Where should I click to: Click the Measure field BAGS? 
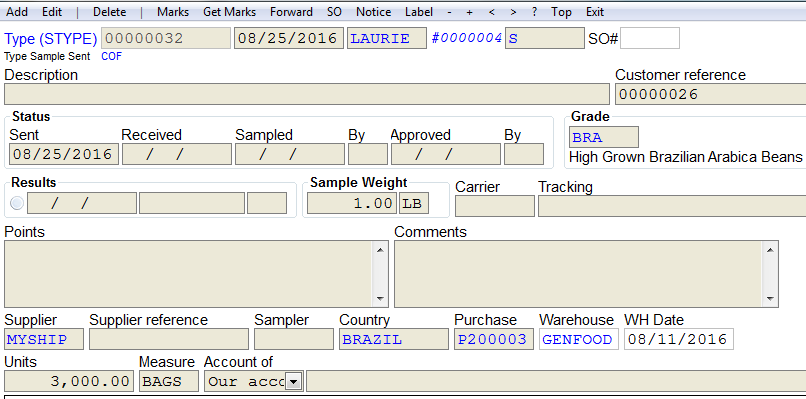click(169, 382)
